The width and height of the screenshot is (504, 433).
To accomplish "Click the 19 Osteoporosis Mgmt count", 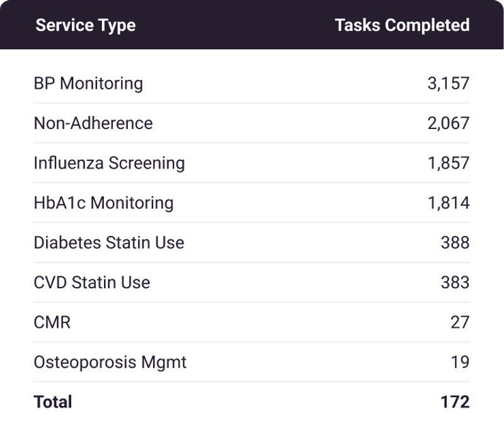I will click(x=462, y=363).
